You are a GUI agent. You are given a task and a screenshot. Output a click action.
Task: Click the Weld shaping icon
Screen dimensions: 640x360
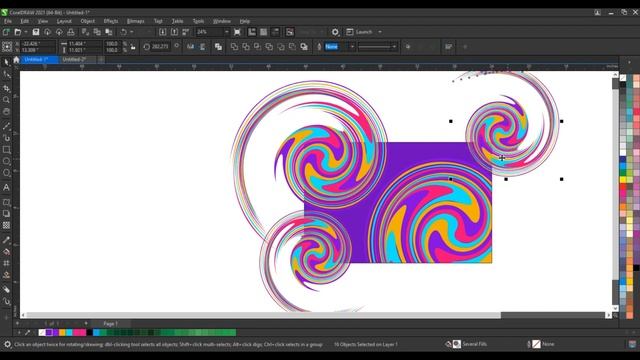pos(234,47)
